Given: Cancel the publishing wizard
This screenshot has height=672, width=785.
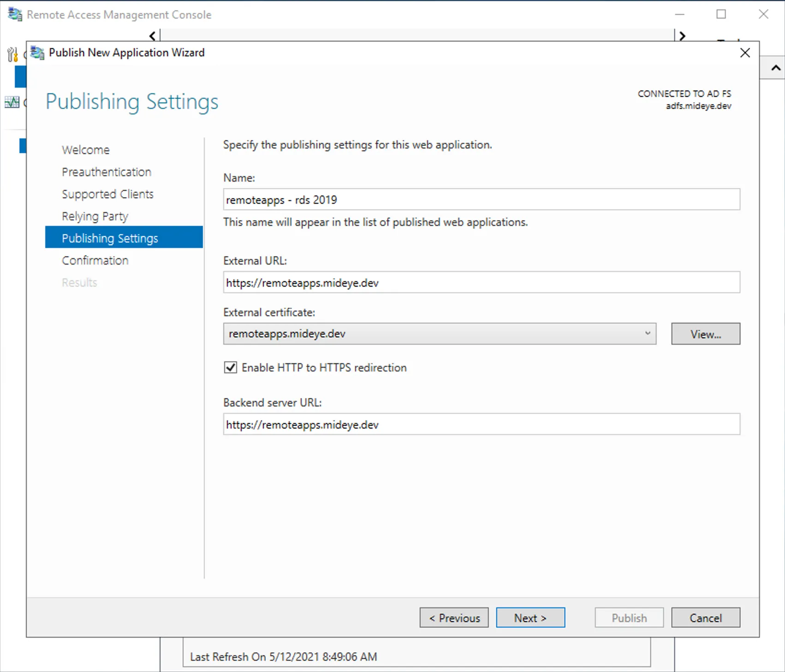Looking at the screenshot, I should [705, 618].
